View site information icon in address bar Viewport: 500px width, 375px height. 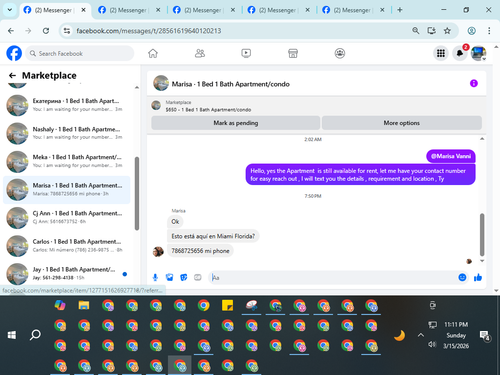(67, 31)
